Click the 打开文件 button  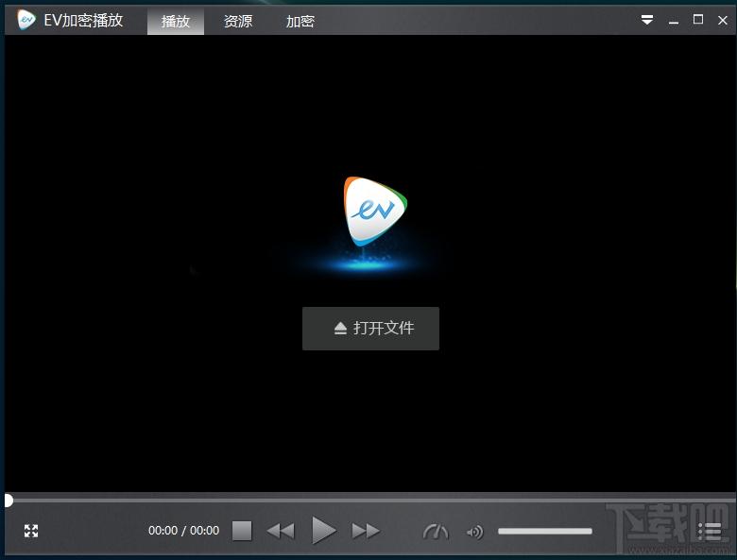370,329
